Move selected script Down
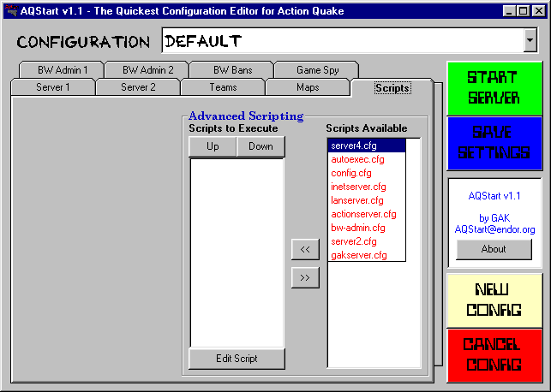Screen dimensions: 551x392 click(261, 146)
